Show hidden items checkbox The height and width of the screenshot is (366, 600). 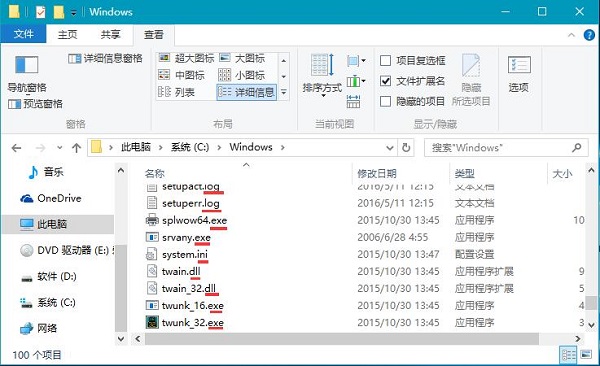[385, 101]
